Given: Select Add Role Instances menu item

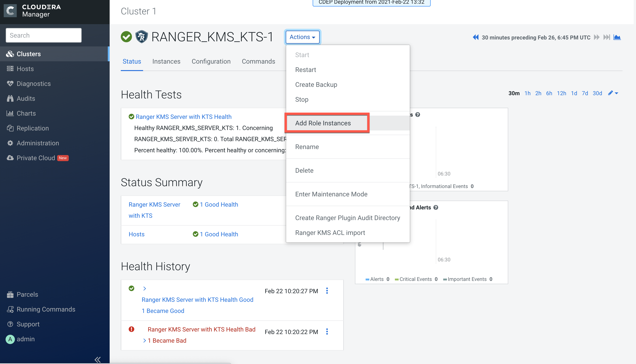Looking at the screenshot, I should (x=323, y=123).
